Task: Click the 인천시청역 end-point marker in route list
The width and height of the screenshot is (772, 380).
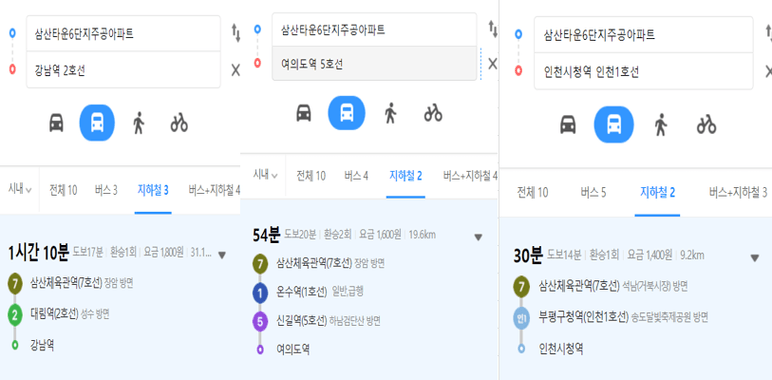Action: (x=521, y=349)
